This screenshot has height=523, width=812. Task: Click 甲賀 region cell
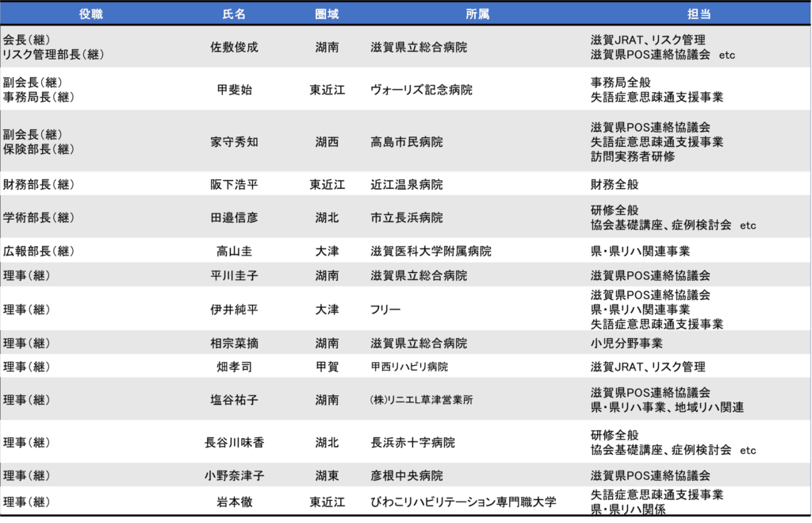click(327, 367)
